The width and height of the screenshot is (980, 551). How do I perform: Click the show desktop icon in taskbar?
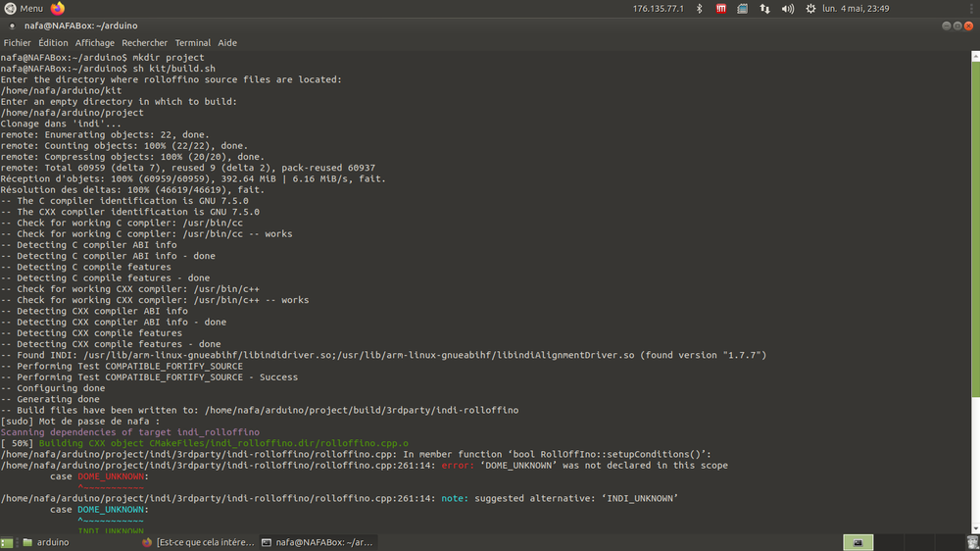click(x=7, y=542)
